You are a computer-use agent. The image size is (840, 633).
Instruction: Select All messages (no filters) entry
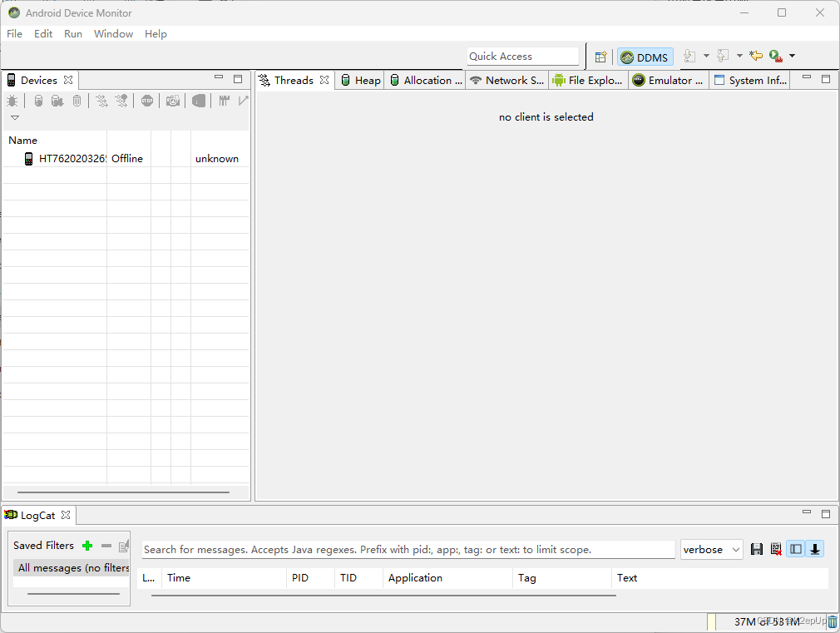pos(72,567)
